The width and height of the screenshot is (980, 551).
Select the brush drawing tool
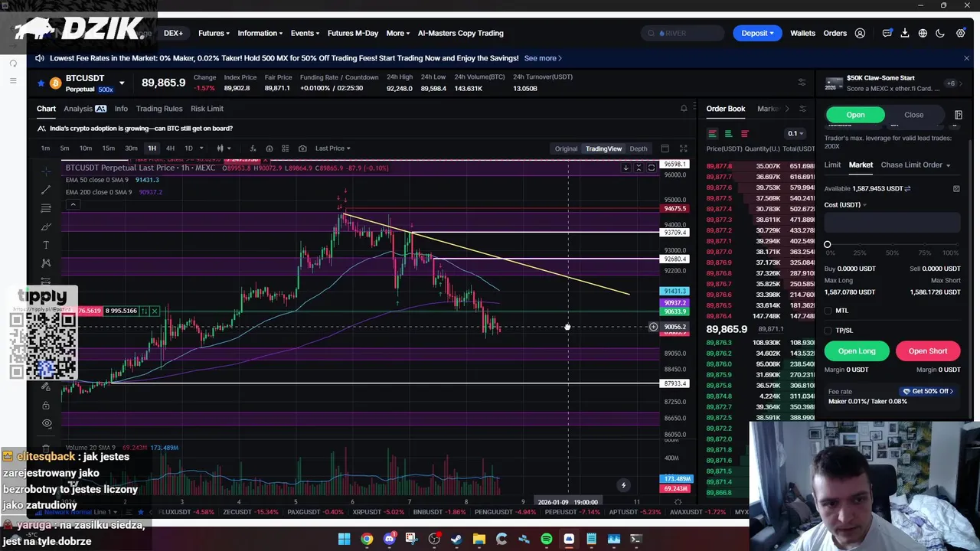pyautogui.click(x=46, y=227)
